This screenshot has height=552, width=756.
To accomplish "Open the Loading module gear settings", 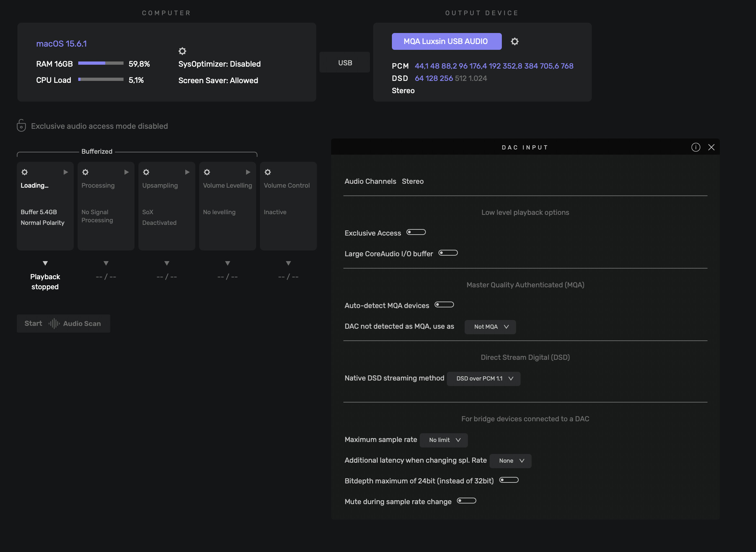I will 25,172.
